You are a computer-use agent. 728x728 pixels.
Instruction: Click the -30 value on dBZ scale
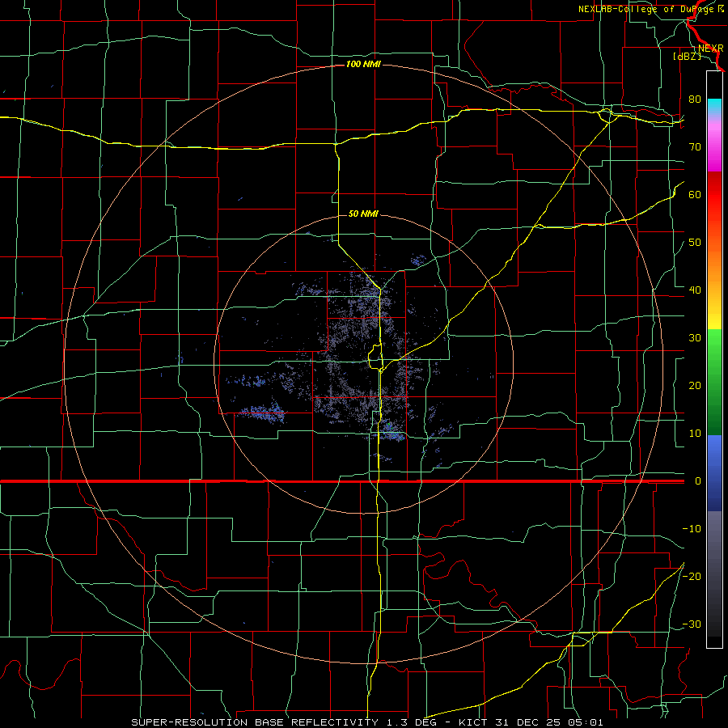692,624
